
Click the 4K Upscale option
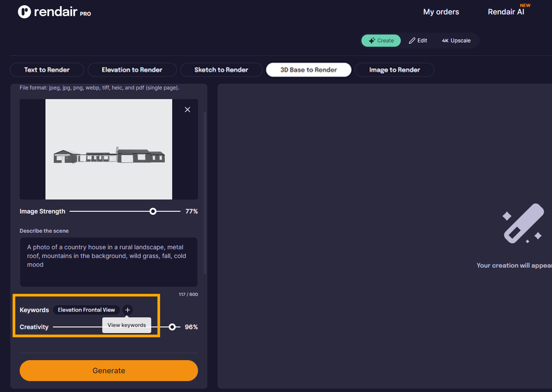[456, 40]
